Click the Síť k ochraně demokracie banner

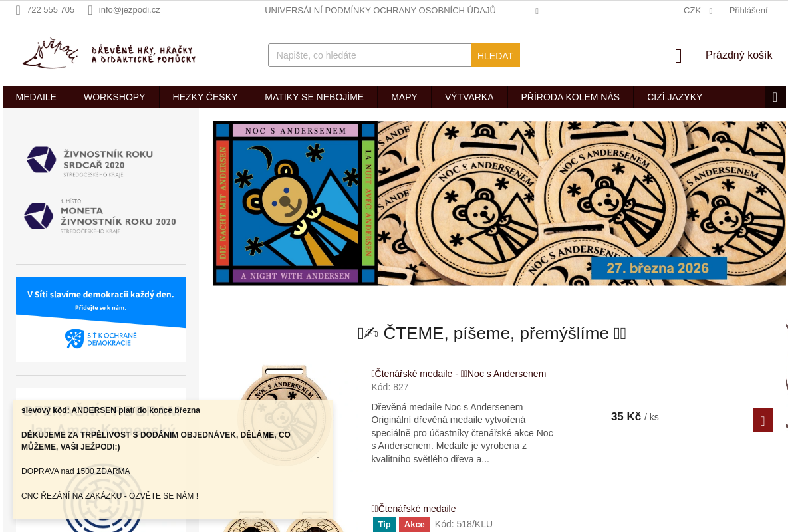100,320
